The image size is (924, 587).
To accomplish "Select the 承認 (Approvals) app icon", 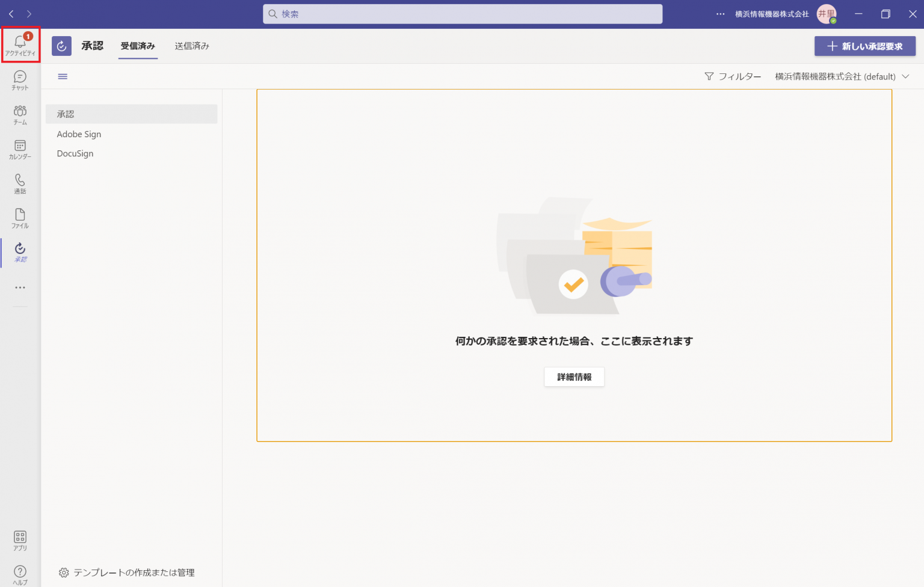I will pos(20,252).
